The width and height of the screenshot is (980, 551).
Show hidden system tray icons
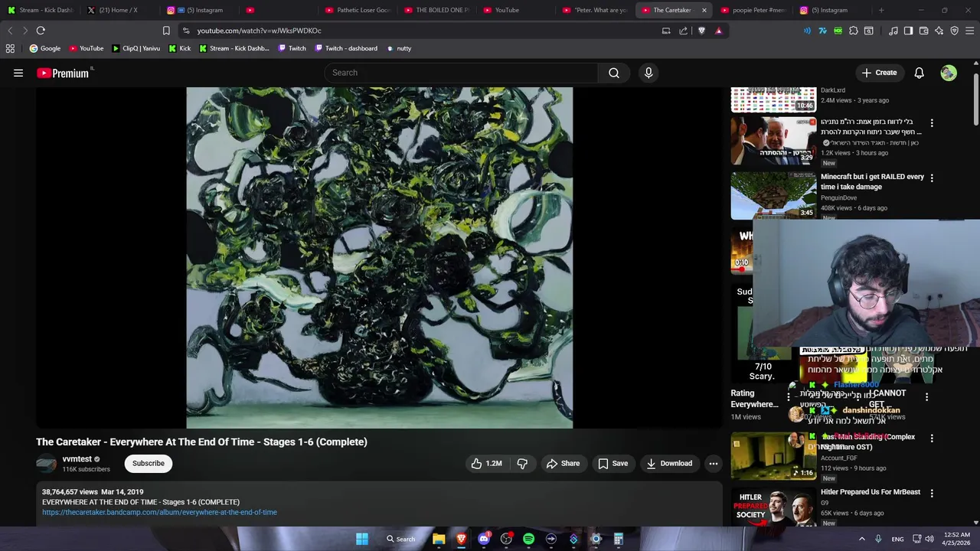(861, 539)
